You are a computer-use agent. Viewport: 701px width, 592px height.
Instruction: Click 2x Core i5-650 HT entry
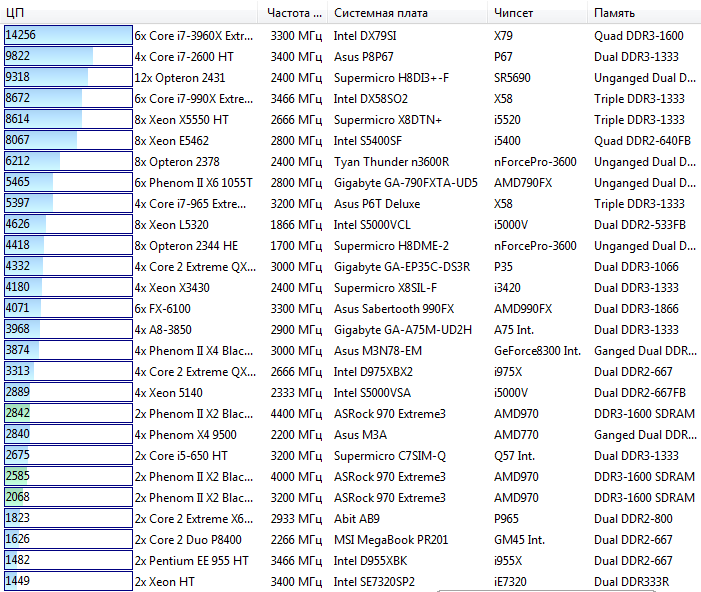(x=181, y=456)
